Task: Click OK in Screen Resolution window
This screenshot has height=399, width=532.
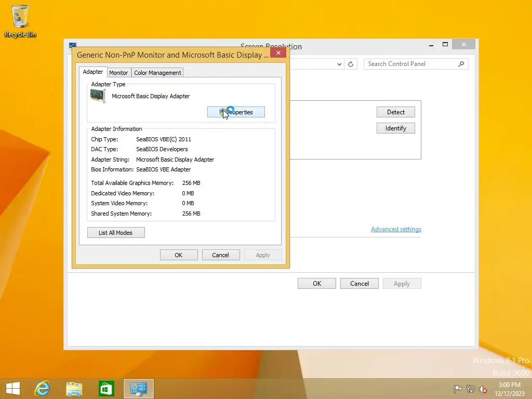Action: 317,283
